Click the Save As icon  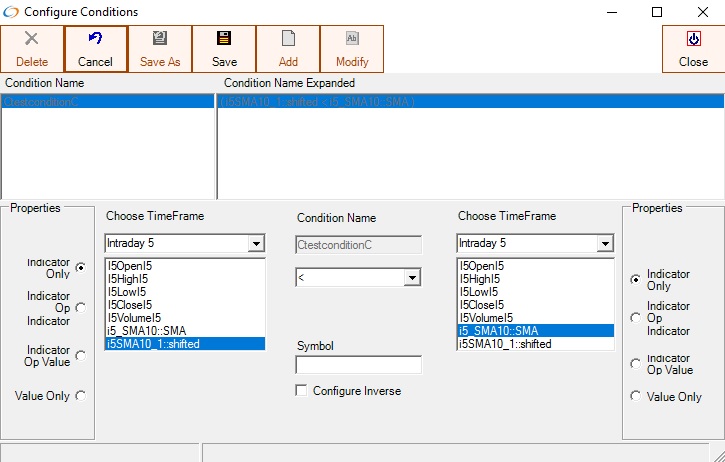[x=160, y=39]
